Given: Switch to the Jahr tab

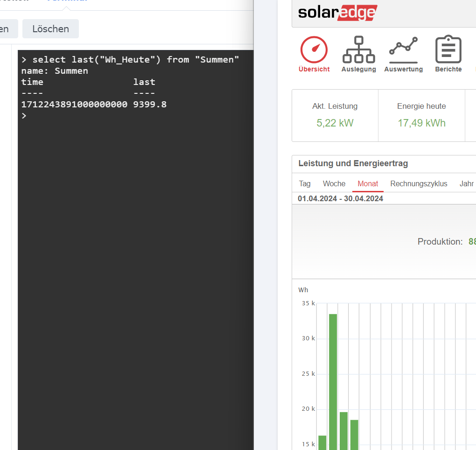Looking at the screenshot, I should pos(467,184).
